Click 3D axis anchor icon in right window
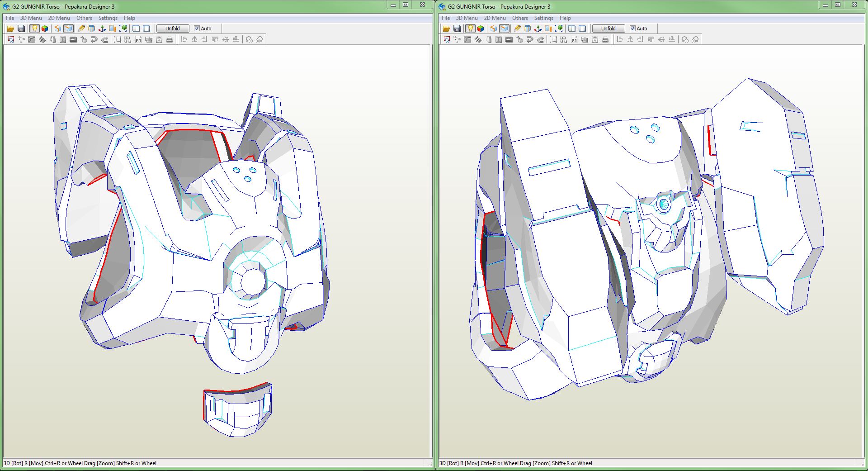 tap(538, 29)
